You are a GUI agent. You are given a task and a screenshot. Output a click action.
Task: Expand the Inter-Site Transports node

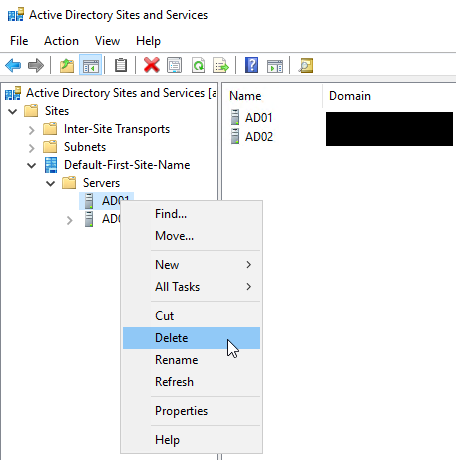[32, 130]
